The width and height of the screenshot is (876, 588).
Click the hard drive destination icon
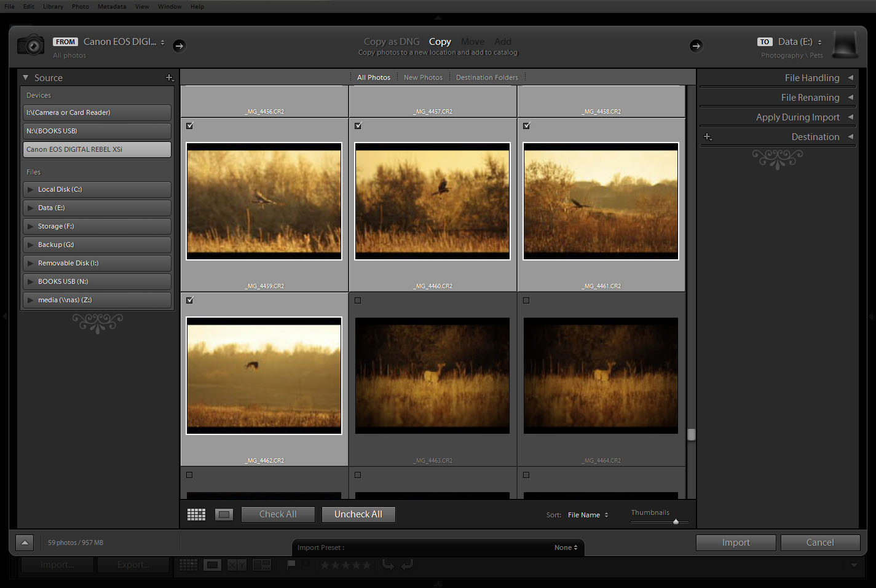point(845,45)
